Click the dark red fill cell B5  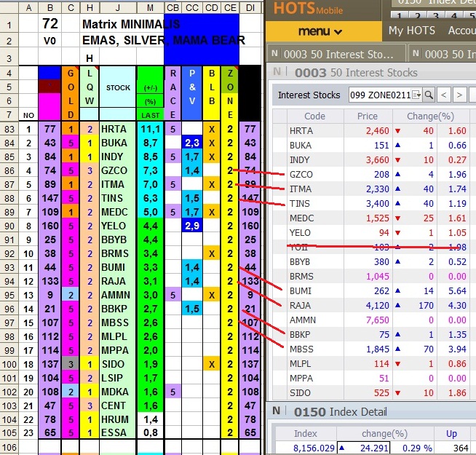(x=49, y=87)
